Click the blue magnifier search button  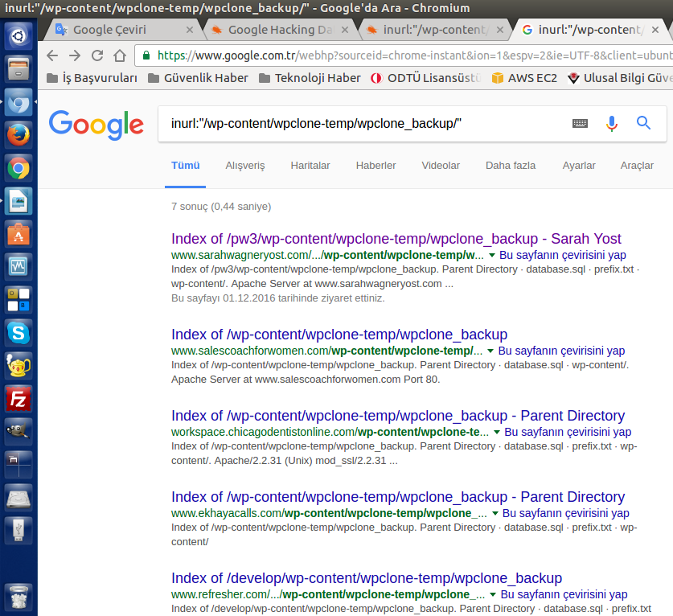coord(643,123)
